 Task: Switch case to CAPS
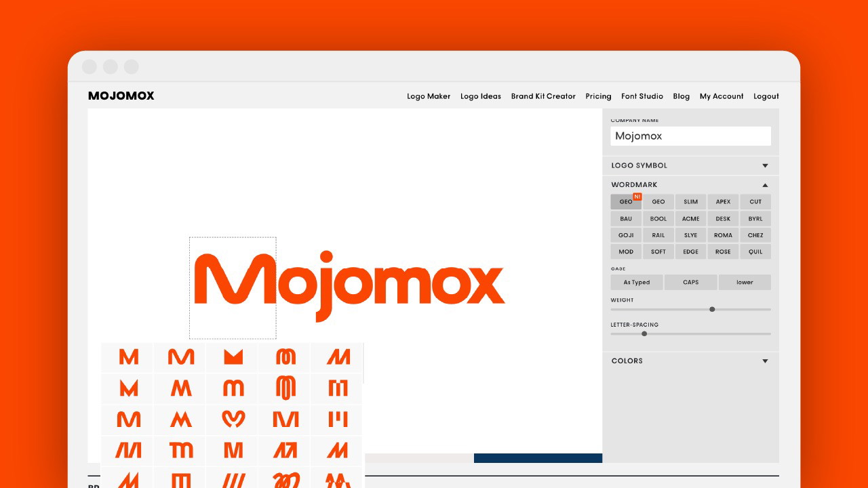pos(690,283)
